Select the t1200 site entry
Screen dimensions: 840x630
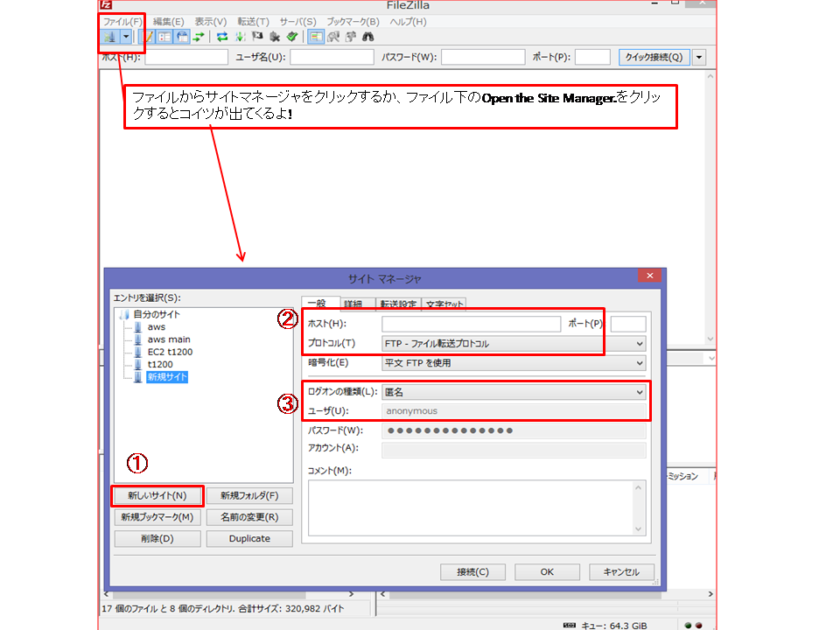point(160,364)
